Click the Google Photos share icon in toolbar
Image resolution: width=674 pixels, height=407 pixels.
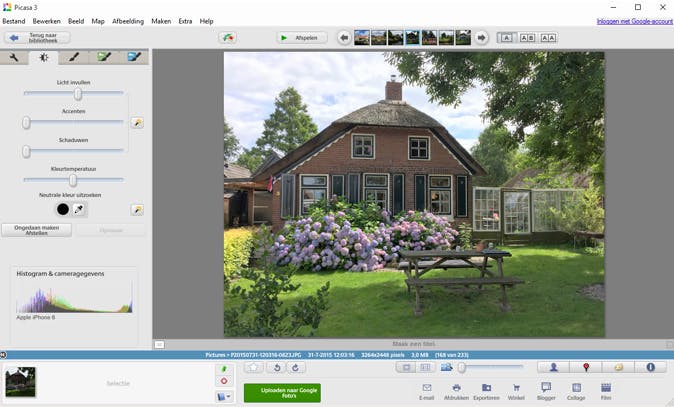click(x=227, y=38)
